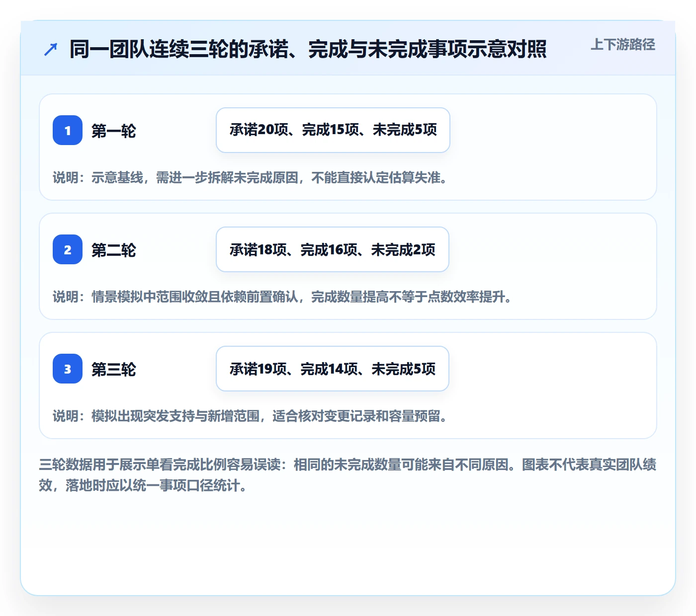Click the 承诺19项、完成14项、未完成5项 box

point(333,369)
